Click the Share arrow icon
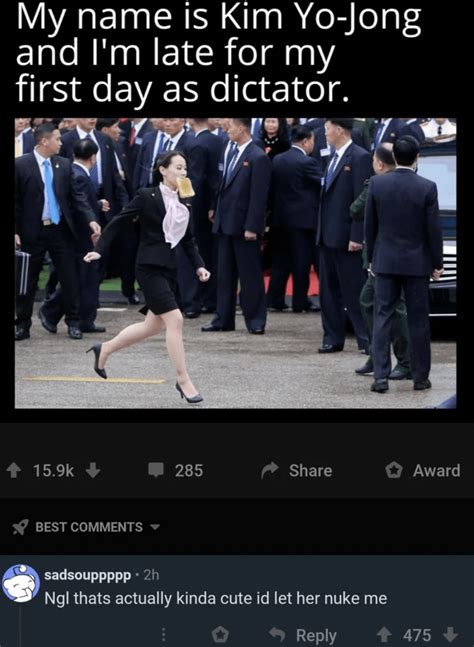 click(x=270, y=470)
